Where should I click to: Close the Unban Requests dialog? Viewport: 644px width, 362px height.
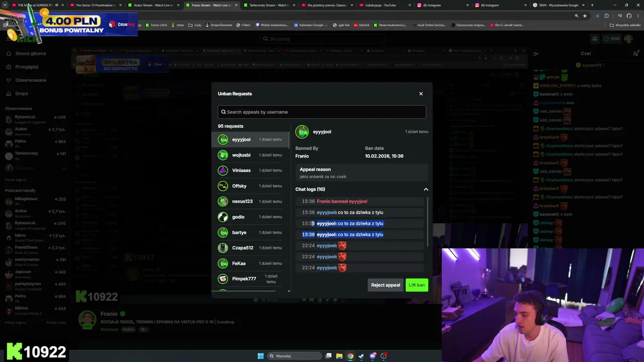click(x=421, y=94)
